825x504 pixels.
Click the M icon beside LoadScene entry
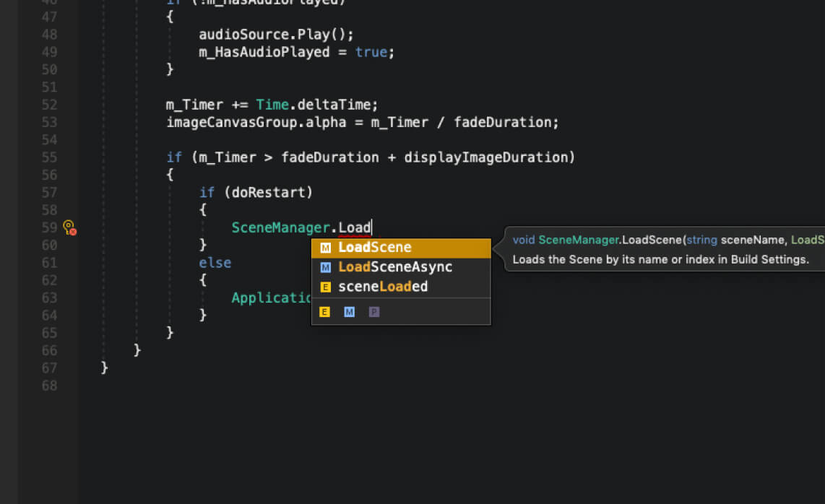coord(324,246)
